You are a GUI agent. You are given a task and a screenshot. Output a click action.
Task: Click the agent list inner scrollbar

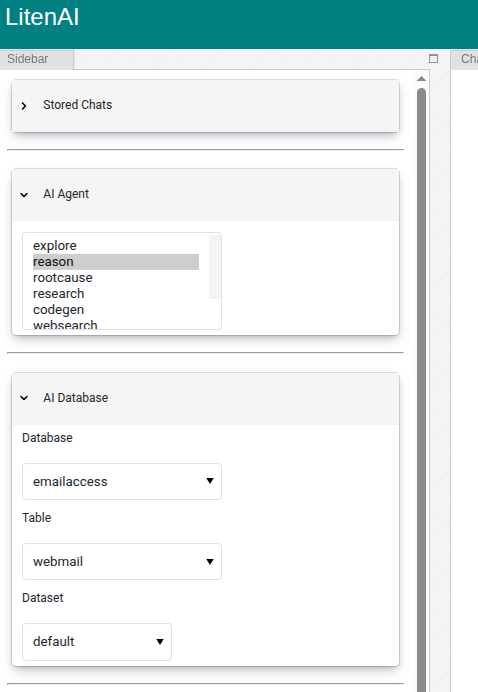click(215, 267)
